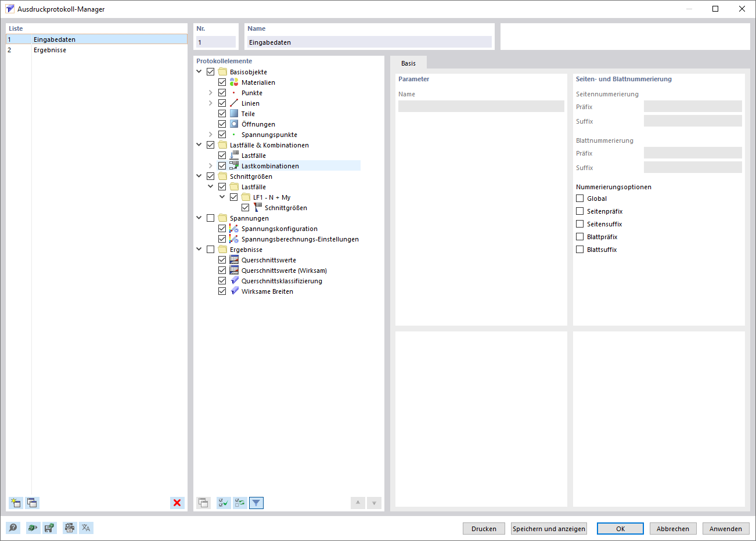The height and width of the screenshot is (541, 756).
Task: Click the move element up arrow
Action: click(358, 503)
